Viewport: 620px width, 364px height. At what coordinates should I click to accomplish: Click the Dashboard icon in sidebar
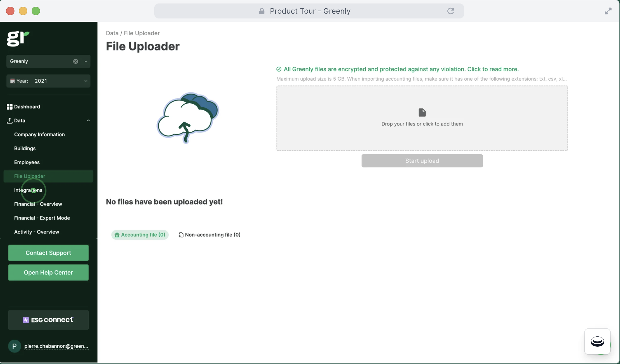pos(9,107)
